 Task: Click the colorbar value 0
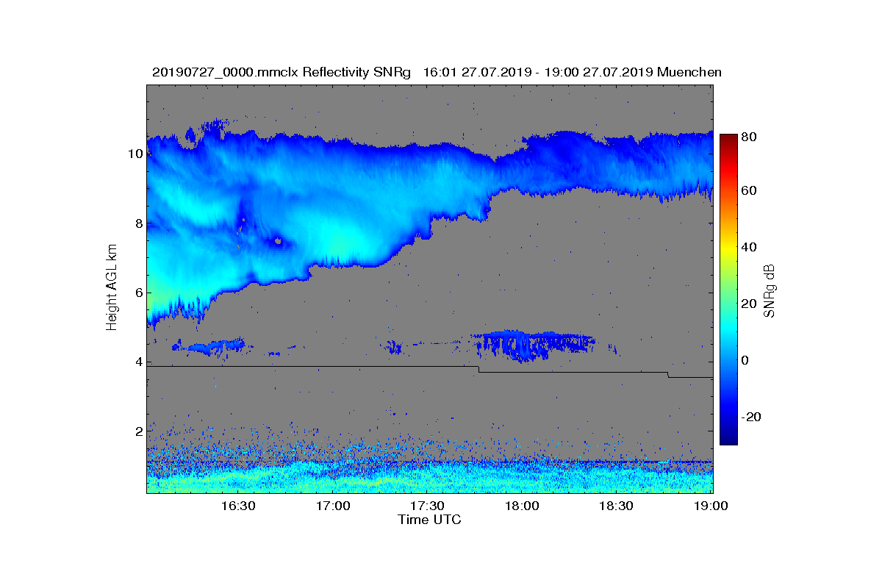click(x=746, y=360)
